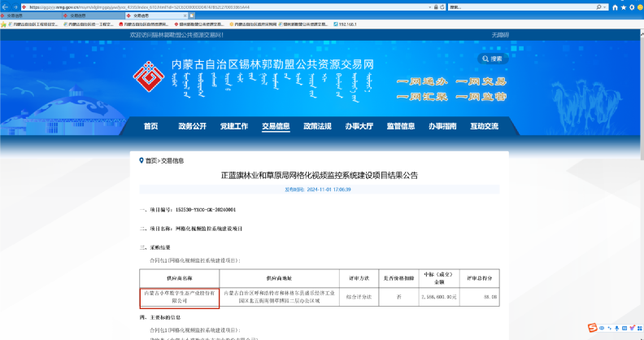Go back with the browser back arrow
Image resolution: width=644 pixels, height=340 pixels.
click(5, 7)
